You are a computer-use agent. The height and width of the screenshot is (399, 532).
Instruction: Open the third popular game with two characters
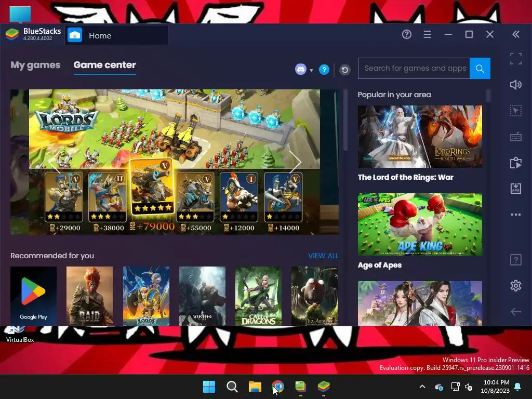click(420, 303)
